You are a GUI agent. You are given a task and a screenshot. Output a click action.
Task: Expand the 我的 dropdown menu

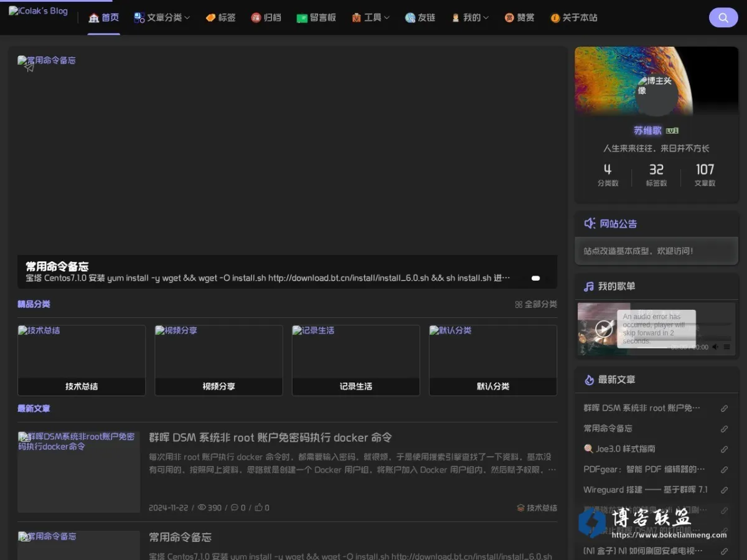coord(470,17)
